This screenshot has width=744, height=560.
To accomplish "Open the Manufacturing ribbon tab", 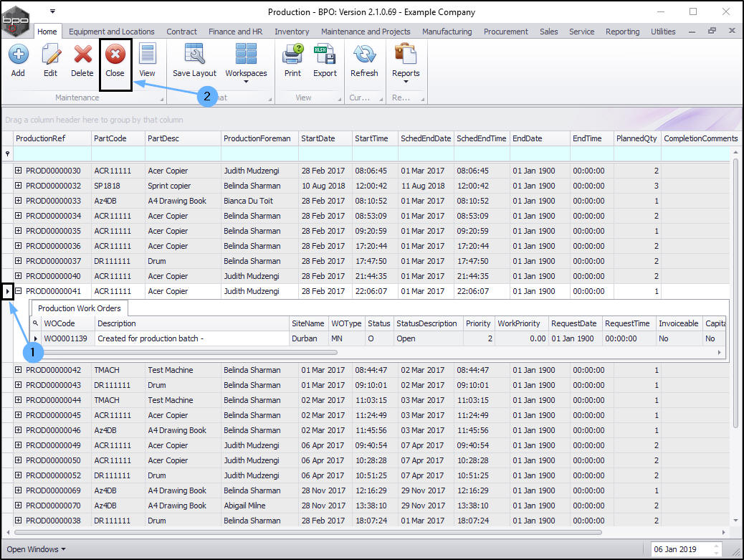I will click(447, 32).
